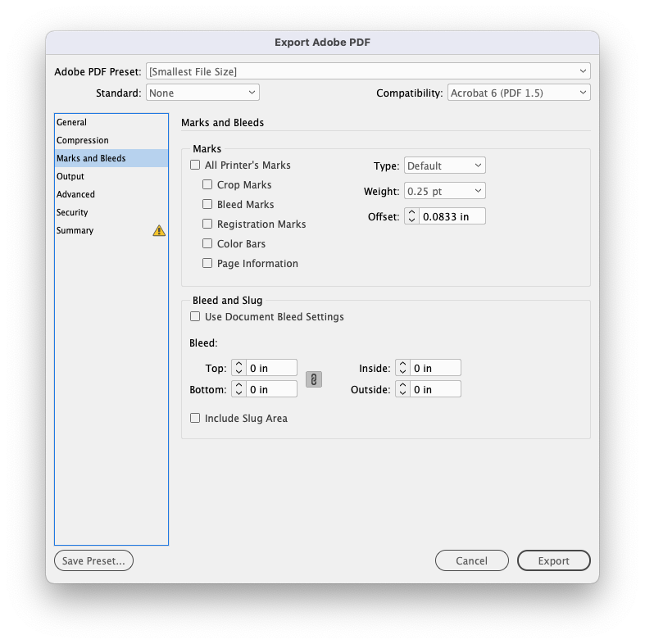Enable Registration Marks
Image resolution: width=645 pixels, height=644 pixels.
[x=207, y=224]
